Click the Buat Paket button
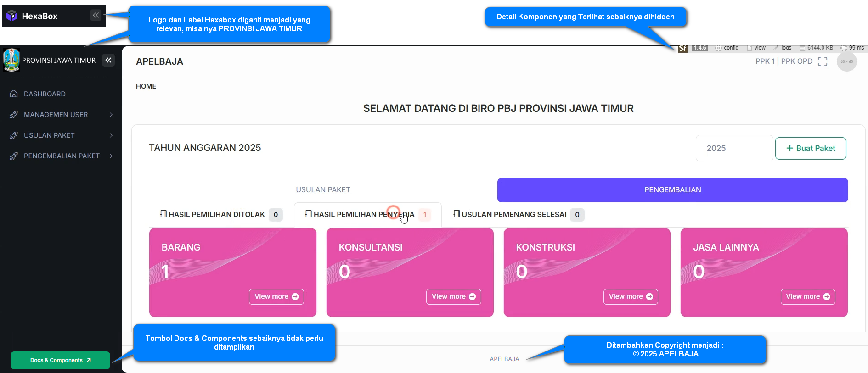This screenshot has width=868, height=373. 811,148
